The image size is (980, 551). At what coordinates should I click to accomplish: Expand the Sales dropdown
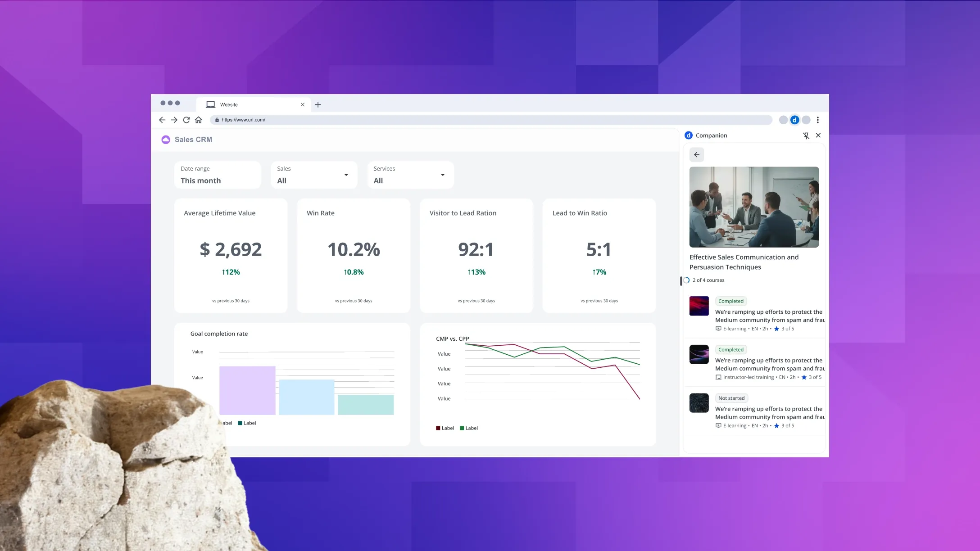click(x=314, y=175)
